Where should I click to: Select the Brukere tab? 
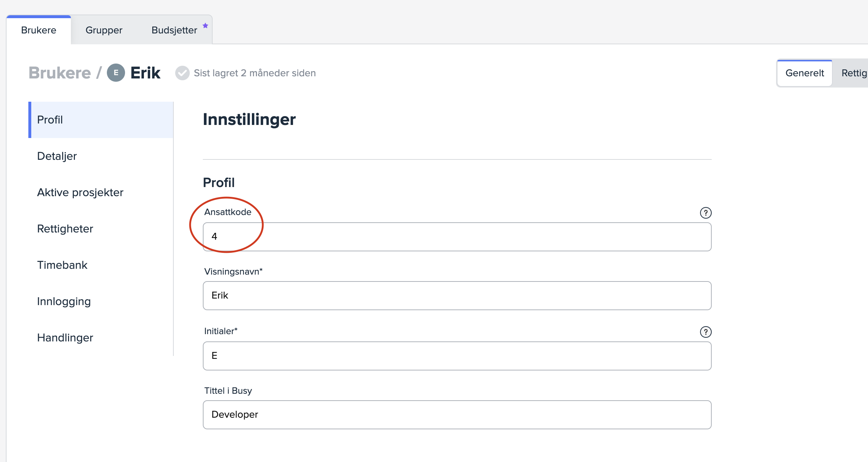point(39,30)
